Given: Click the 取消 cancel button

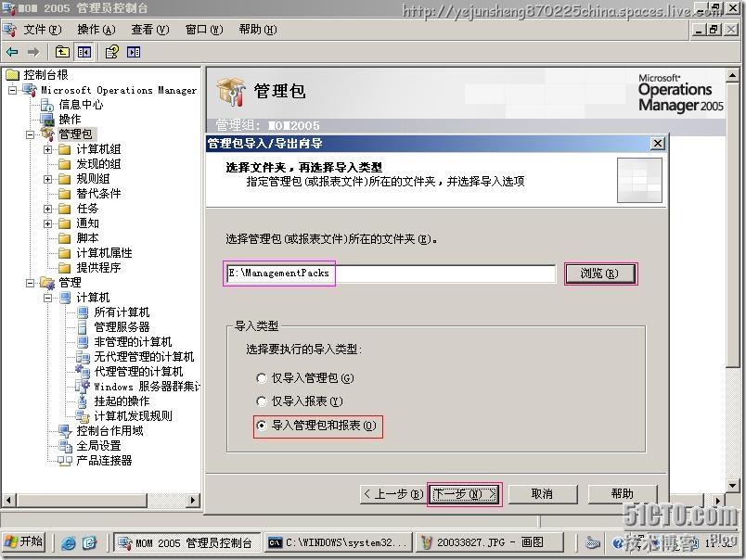Looking at the screenshot, I should 543,494.
